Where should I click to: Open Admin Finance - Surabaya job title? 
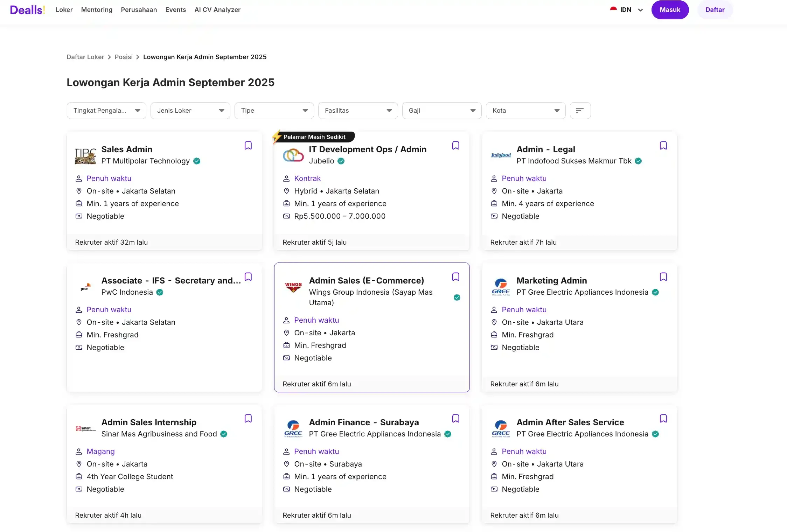(364, 422)
